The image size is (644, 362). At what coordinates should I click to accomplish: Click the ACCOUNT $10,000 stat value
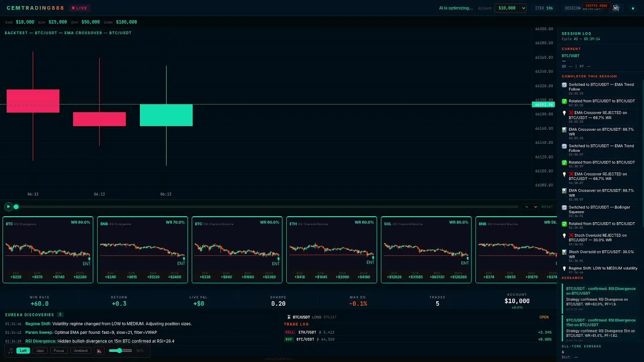pyautogui.click(x=517, y=301)
